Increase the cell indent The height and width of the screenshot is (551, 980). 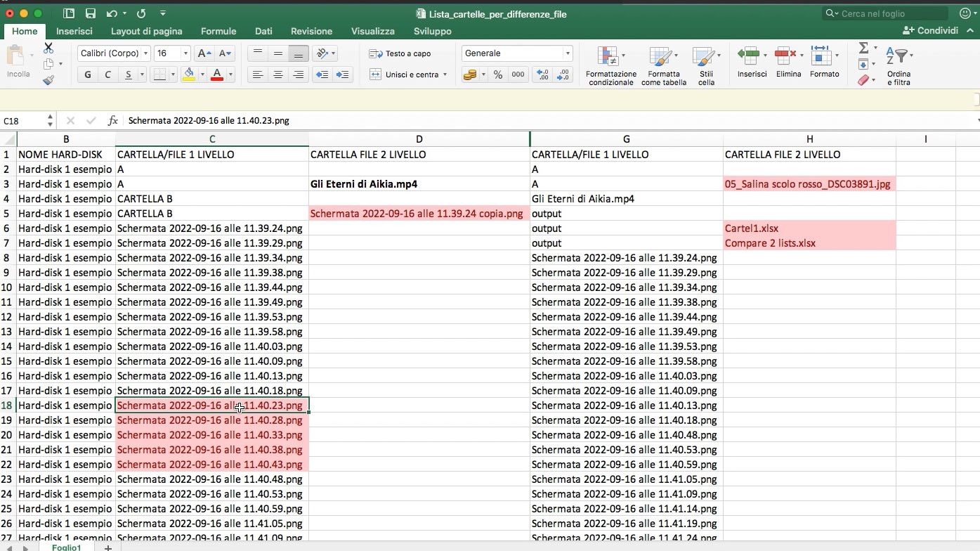tap(343, 74)
